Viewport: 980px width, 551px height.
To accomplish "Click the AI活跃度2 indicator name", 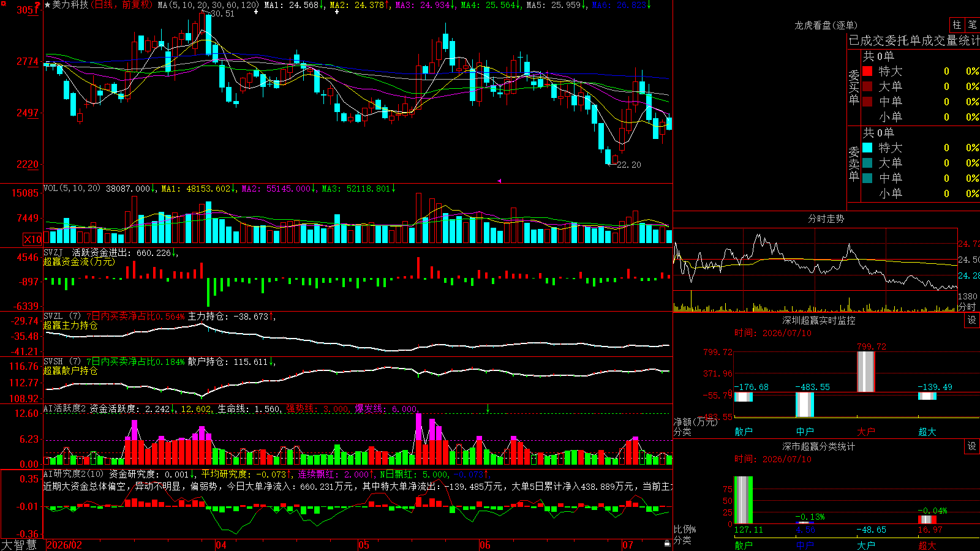I will [65, 409].
